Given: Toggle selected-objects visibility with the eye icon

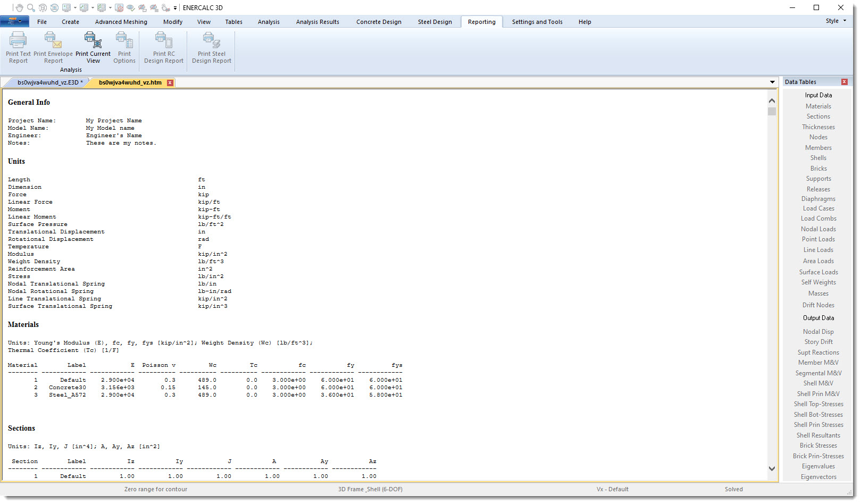Looking at the screenshot, I should point(130,8).
